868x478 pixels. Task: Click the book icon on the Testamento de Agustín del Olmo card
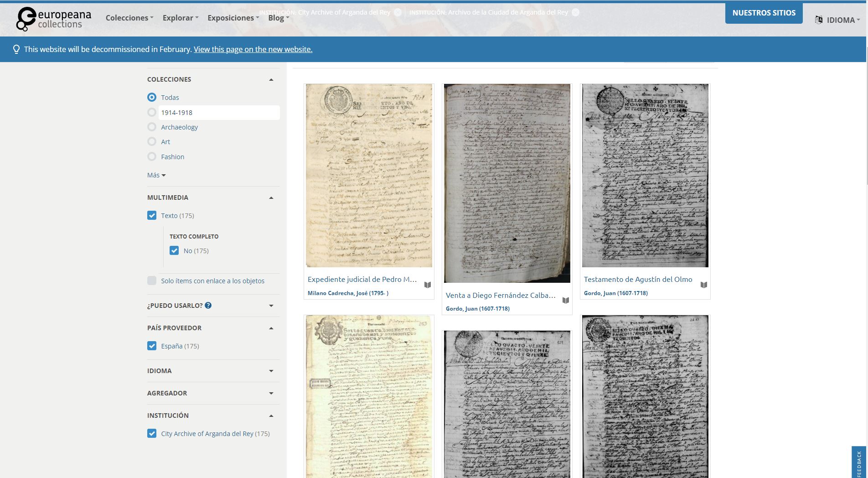click(704, 285)
